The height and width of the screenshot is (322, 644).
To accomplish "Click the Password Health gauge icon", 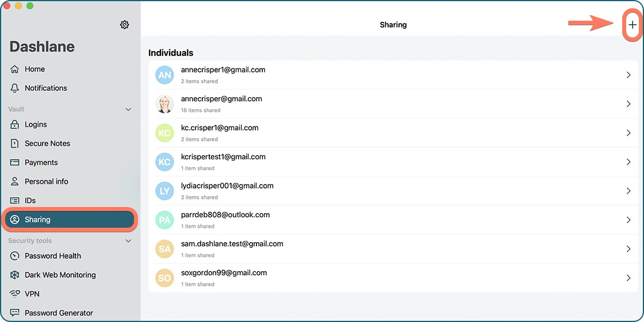I will pyautogui.click(x=15, y=256).
